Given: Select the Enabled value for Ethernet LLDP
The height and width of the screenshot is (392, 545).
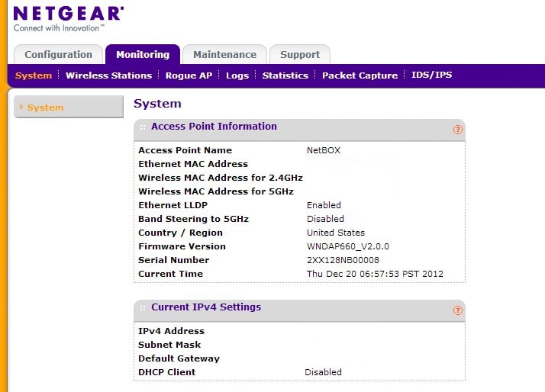Looking at the screenshot, I should [x=324, y=205].
